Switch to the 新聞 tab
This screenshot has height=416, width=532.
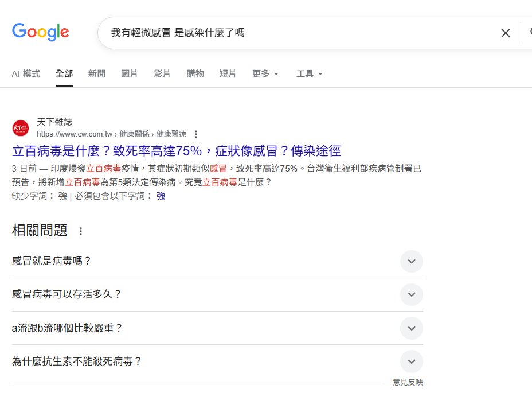click(97, 73)
